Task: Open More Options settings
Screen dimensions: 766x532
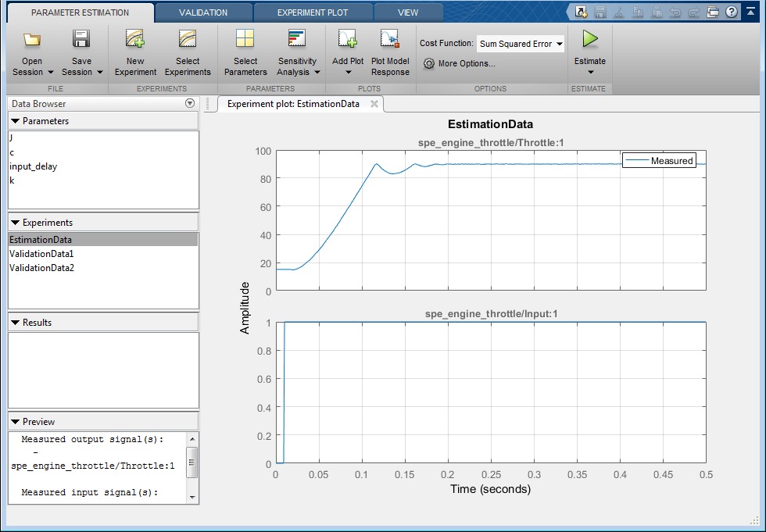Action: click(x=460, y=63)
